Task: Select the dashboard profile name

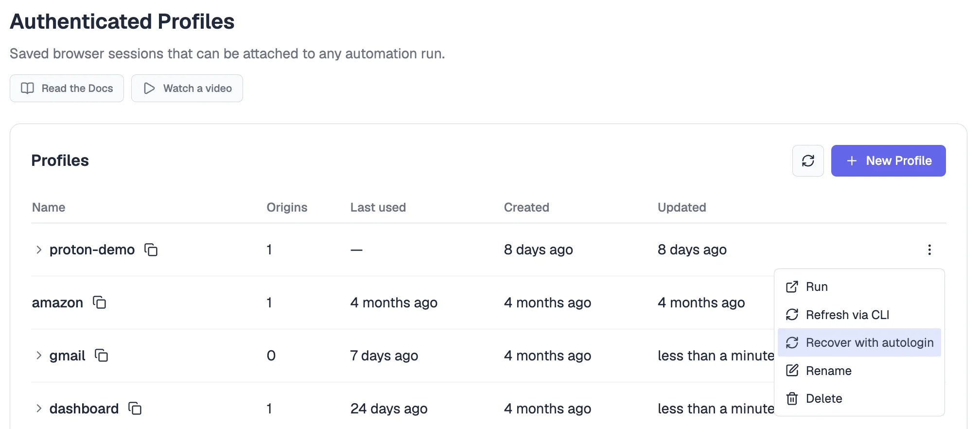Action: tap(84, 409)
